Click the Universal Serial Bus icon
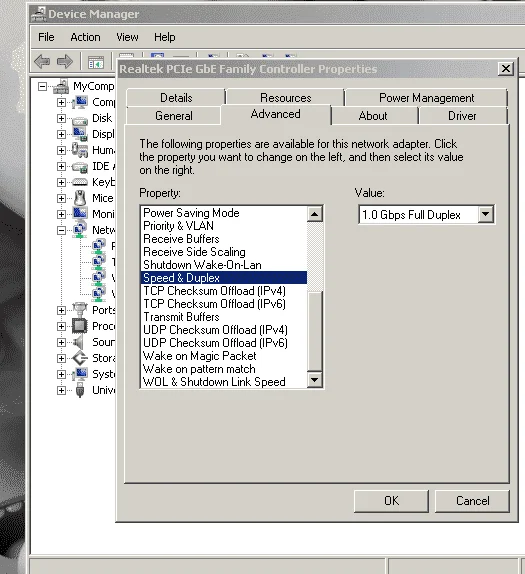 pyautogui.click(x=80, y=390)
